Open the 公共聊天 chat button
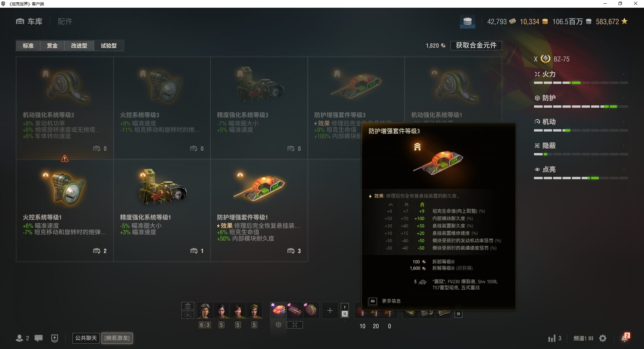 [86, 338]
